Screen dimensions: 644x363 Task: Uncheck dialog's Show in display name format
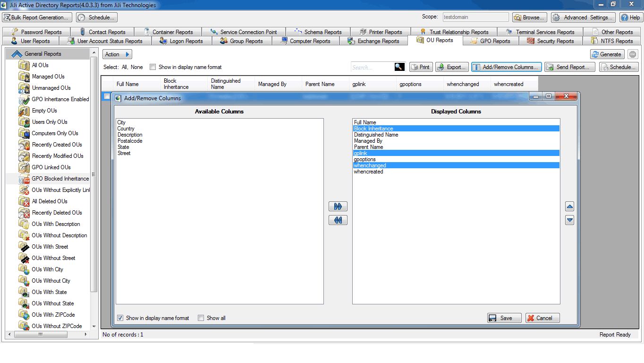click(120, 318)
